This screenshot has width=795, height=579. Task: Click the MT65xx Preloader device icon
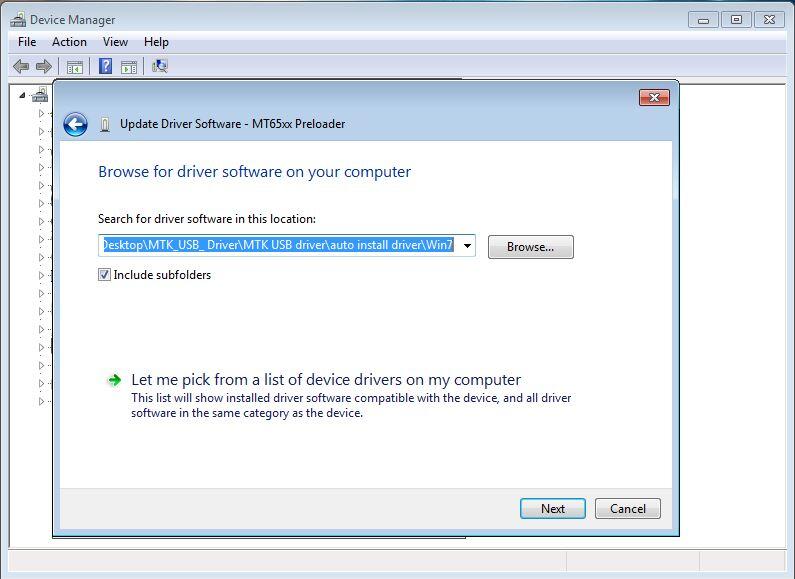[105, 124]
